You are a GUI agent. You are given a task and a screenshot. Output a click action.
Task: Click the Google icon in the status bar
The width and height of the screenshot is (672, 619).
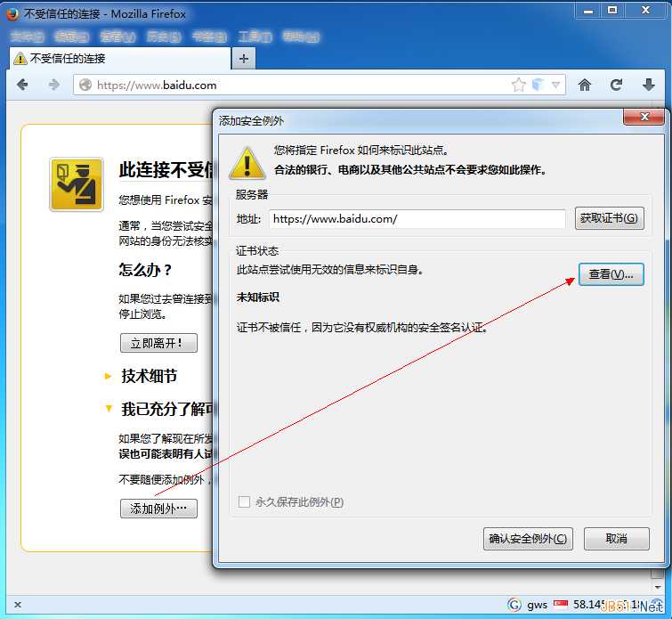(514, 605)
